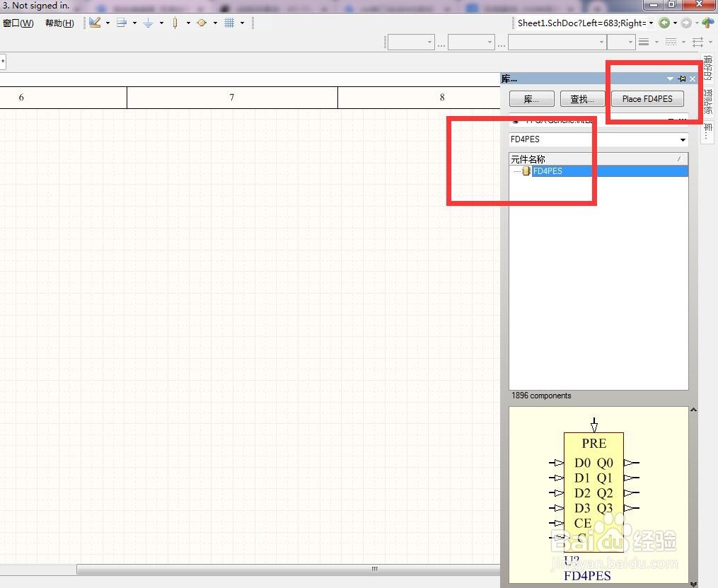Click the simulation sources icon

click(202, 23)
